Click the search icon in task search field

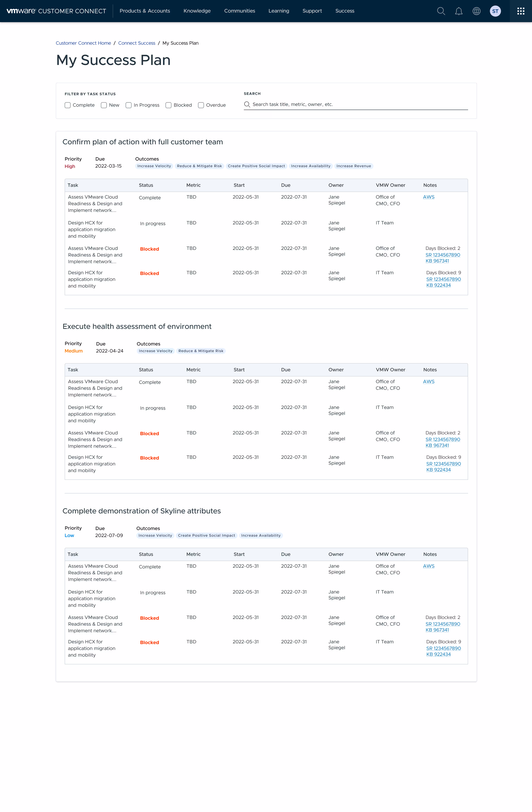tap(247, 104)
